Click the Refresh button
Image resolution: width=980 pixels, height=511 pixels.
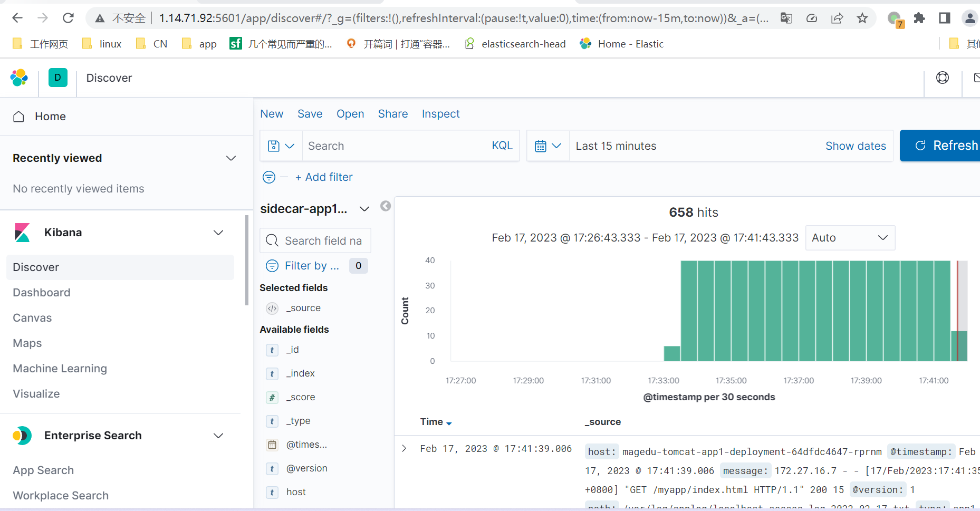click(x=940, y=146)
